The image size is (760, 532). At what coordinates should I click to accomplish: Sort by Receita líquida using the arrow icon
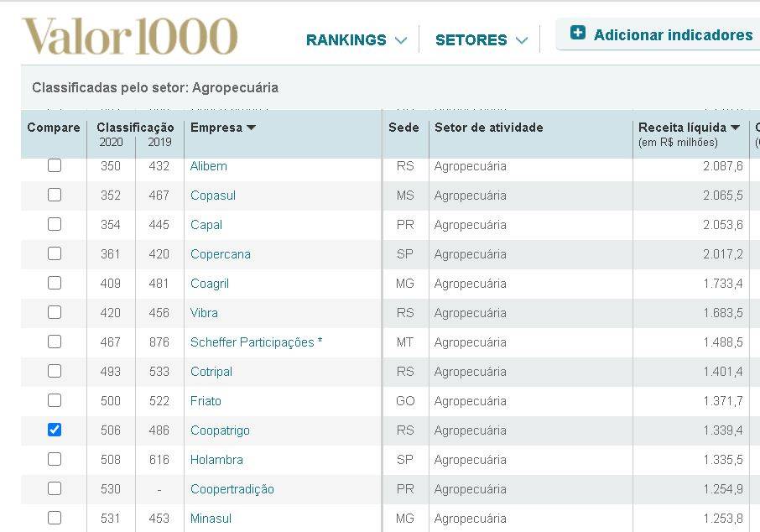735,128
